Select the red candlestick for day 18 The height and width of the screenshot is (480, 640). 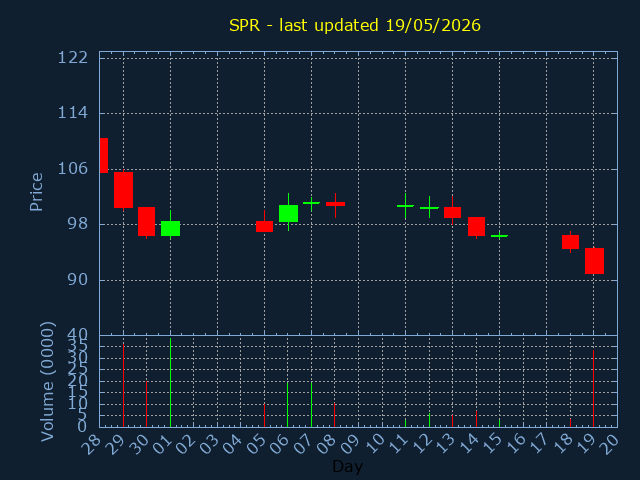pos(570,242)
